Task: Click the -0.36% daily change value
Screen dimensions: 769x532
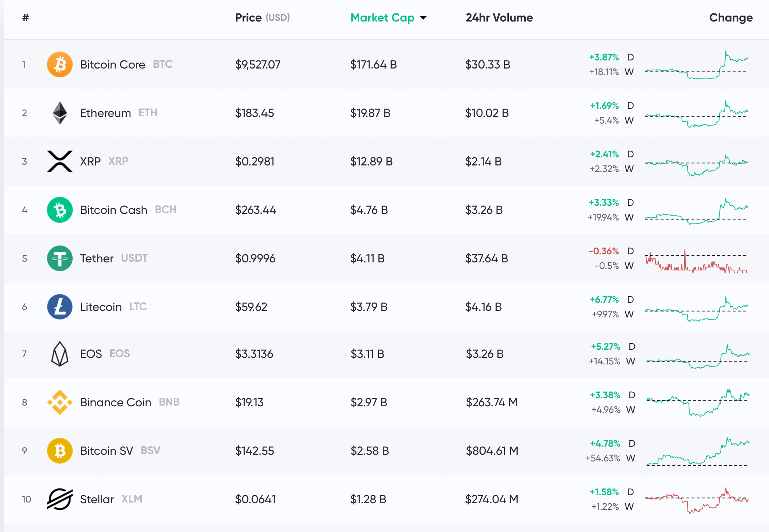Action: pos(604,251)
